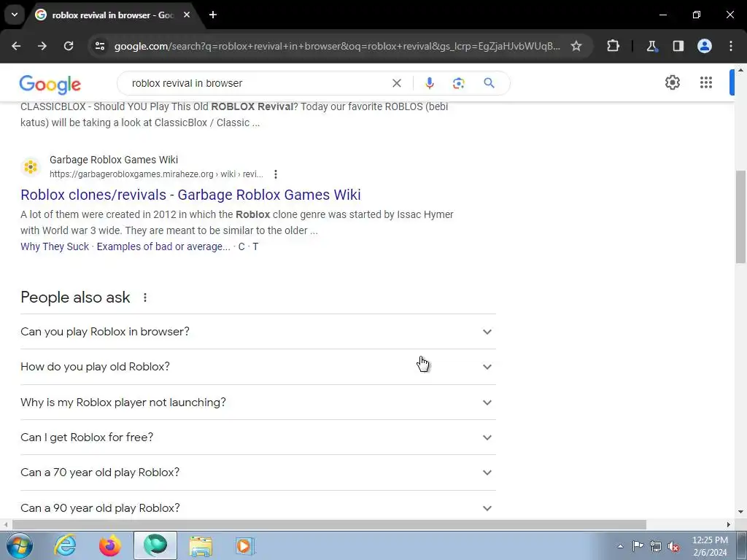
Task: Close the roblox revival in browser tab
Action: [187, 15]
